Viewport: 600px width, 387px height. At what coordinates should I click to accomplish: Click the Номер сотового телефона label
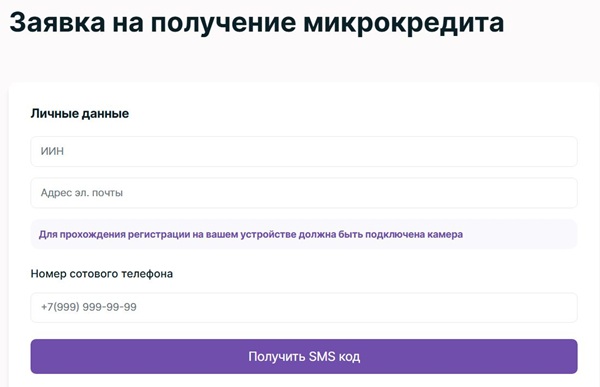click(102, 274)
